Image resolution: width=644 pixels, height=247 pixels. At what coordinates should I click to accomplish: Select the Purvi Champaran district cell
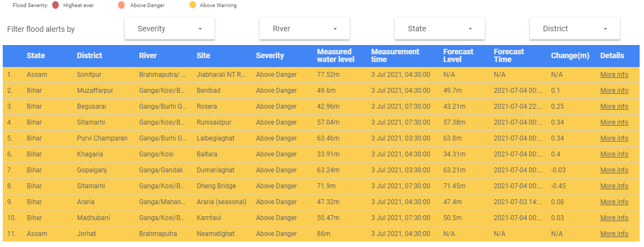tap(102, 138)
